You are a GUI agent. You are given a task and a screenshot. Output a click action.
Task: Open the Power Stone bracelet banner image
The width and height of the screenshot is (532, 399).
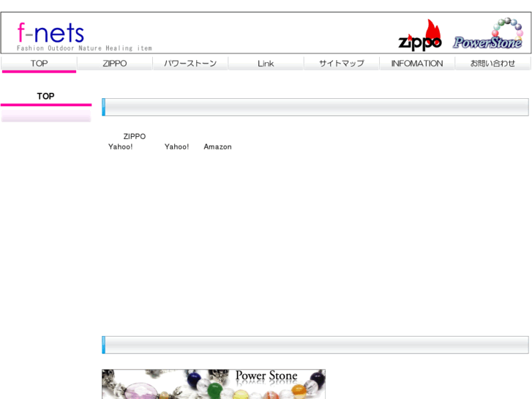coord(214,384)
